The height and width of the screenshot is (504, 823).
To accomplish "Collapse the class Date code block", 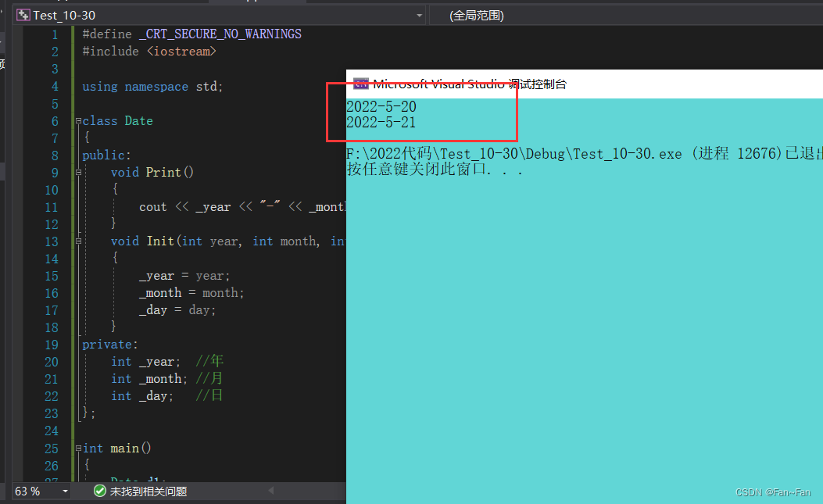I will pyautogui.click(x=78, y=121).
